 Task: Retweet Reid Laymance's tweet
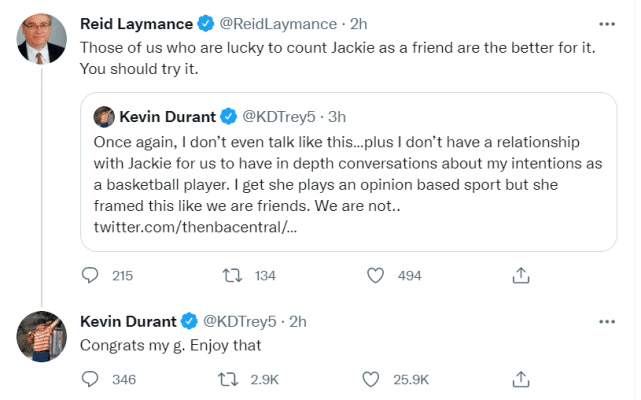pyautogui.click(x=231, y=275)
